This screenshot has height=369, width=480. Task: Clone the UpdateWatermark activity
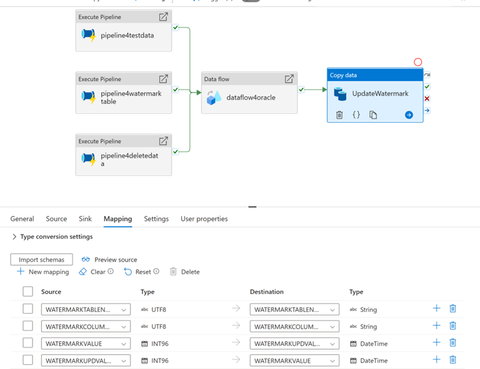(x=373, y=115)
